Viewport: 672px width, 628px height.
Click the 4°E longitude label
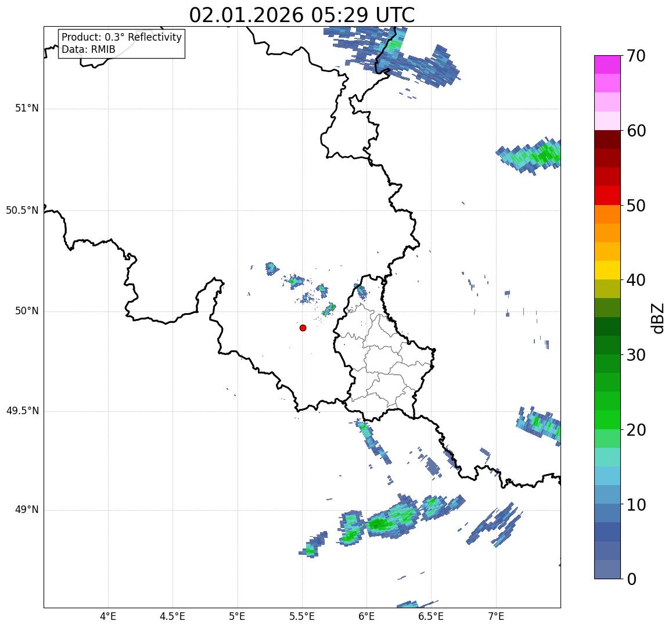tap(108, 616)
